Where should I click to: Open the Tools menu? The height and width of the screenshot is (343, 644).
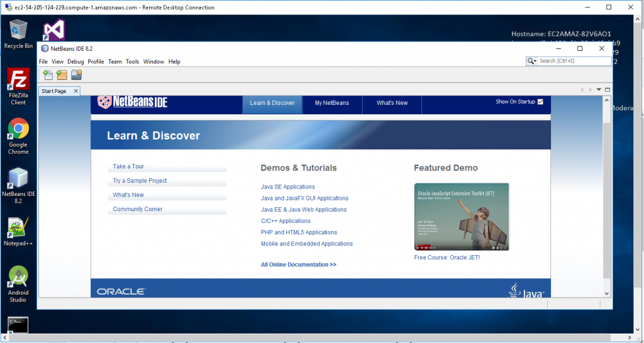132,62
